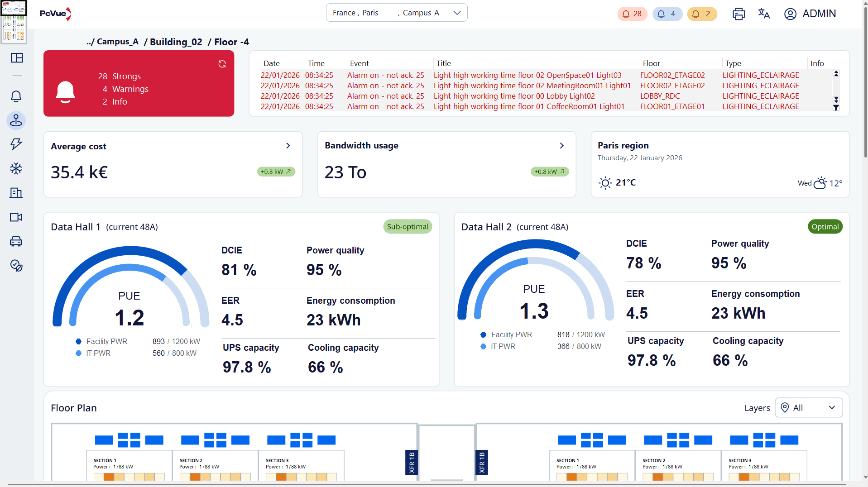Open the alarms bell icon in sidebar
This screenshot has height=487, width=868.
(16, 96)
